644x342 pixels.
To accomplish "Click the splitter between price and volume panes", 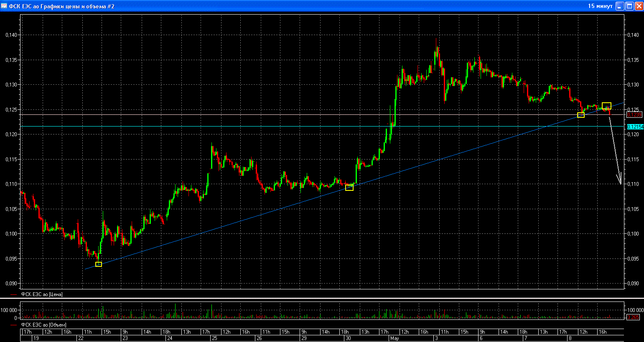I will (x=322, y=299).
